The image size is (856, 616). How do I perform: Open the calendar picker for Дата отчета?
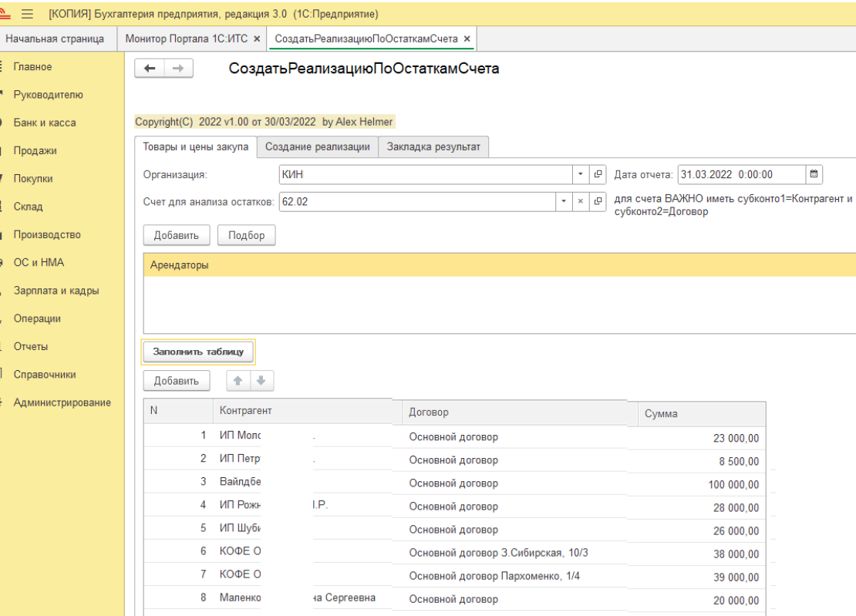pyautogui.click(x=814, y=174)
